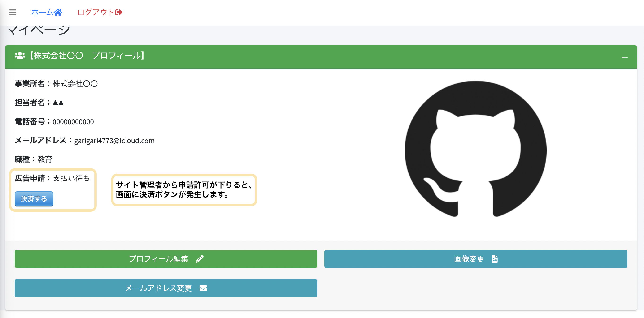
Task: Click the logout arrow icon beside ログアウト
Action: pyautogui.click(x=118, y=12)
